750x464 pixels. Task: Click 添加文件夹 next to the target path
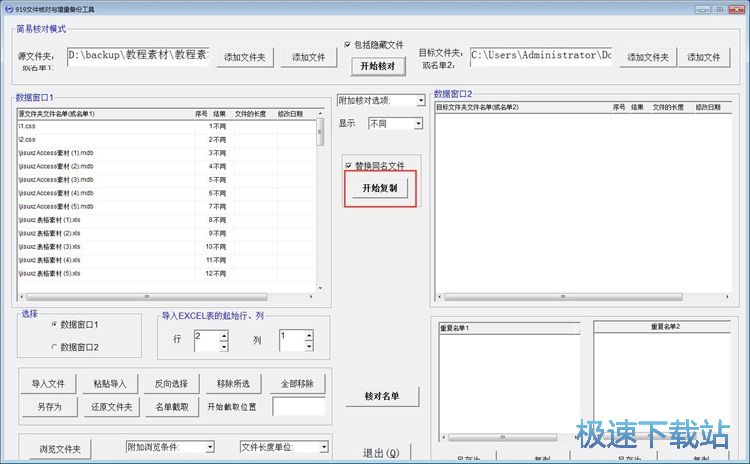(648, 57)
